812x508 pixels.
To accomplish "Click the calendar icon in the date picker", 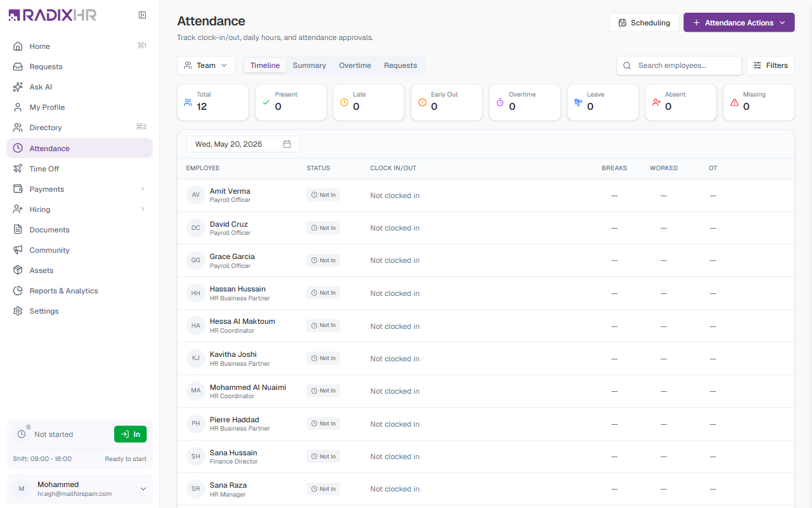I will point(287,144).
